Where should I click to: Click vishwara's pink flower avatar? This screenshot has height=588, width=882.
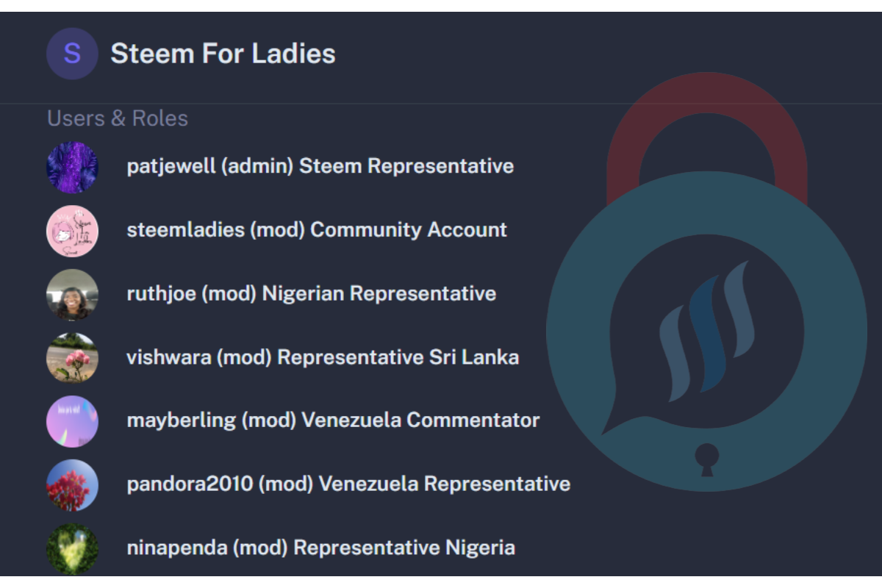72,358
